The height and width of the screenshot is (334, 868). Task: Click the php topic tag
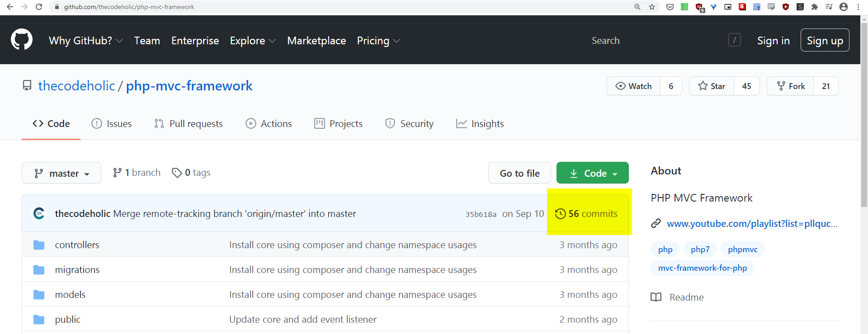665,249
